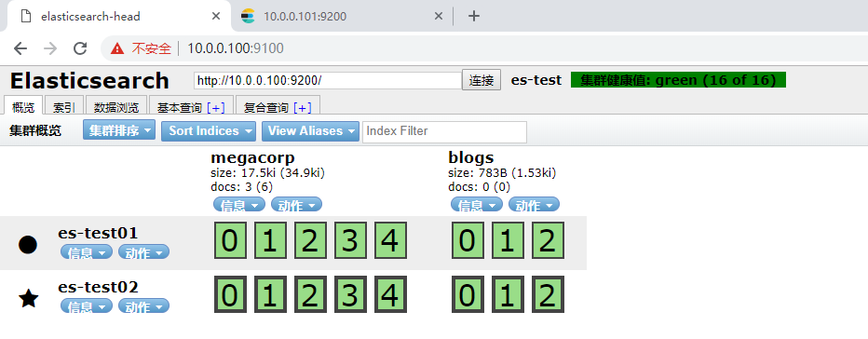Open the 索引 indices tab

click(64, 107)
